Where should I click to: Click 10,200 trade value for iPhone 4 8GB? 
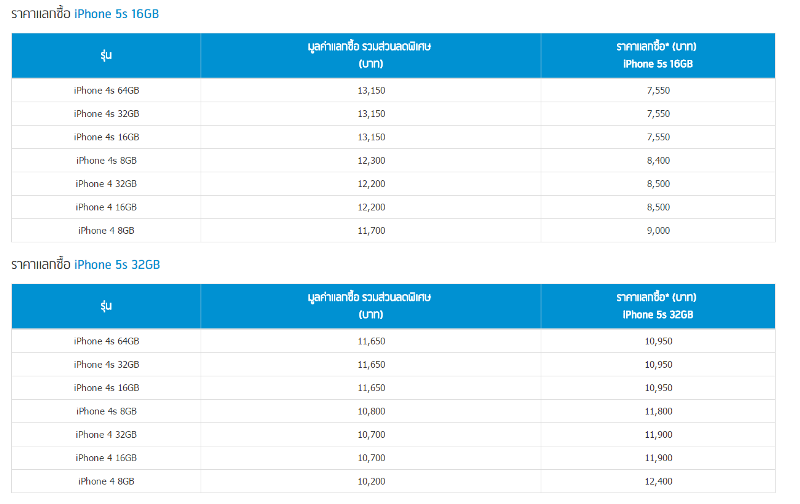tap(371, 481)
